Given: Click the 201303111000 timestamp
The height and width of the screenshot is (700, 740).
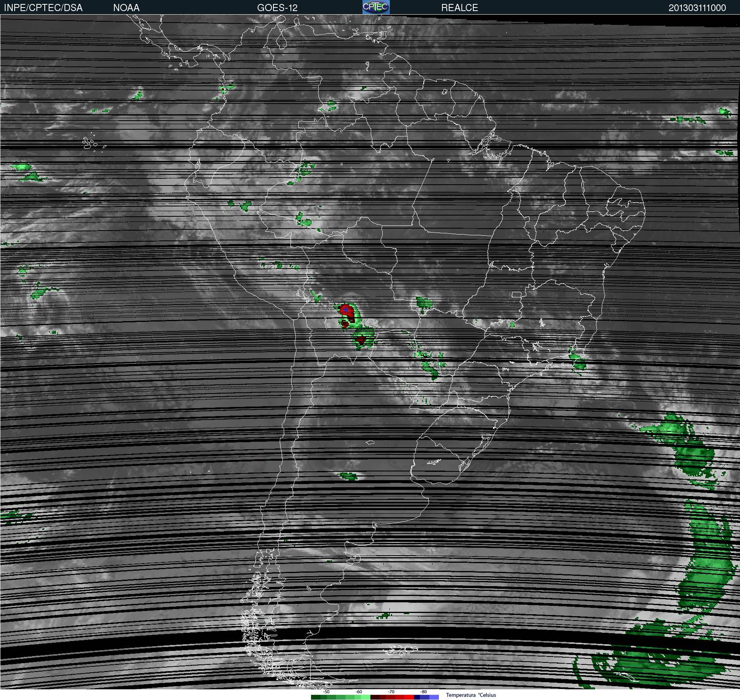Looking at the screenshot, I should click(x=697, y=8).
